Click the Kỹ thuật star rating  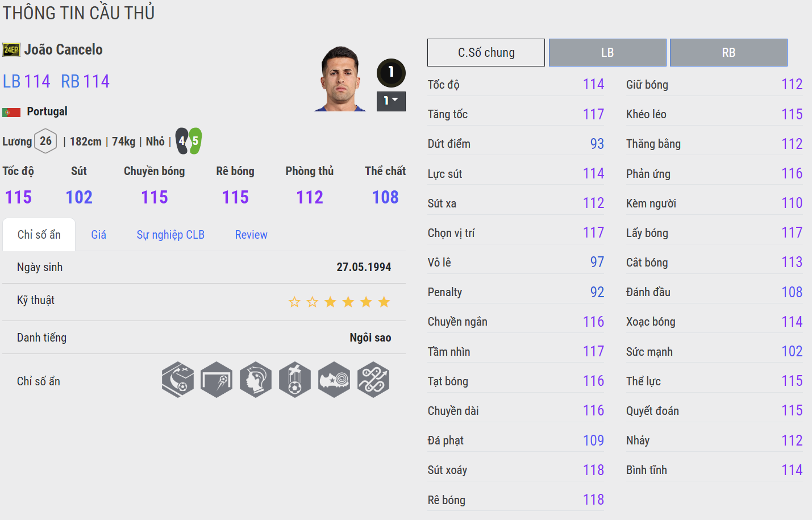tap(339, 302)
